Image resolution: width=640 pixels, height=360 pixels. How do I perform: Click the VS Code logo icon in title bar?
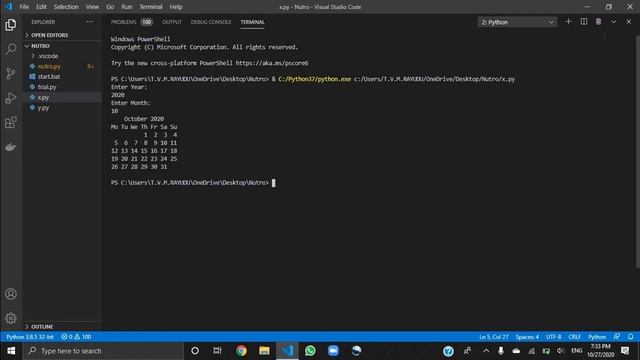click(8, 7)
